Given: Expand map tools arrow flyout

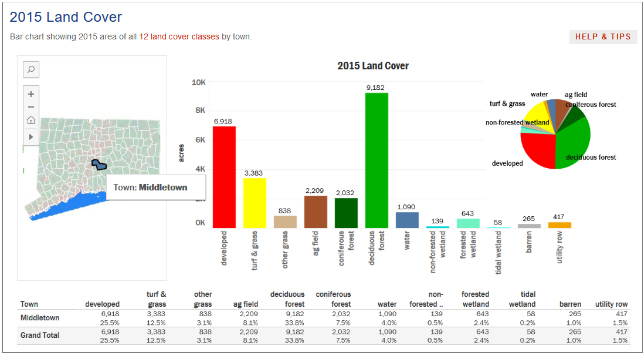Looking at the screenshot, I should [31, 137].
